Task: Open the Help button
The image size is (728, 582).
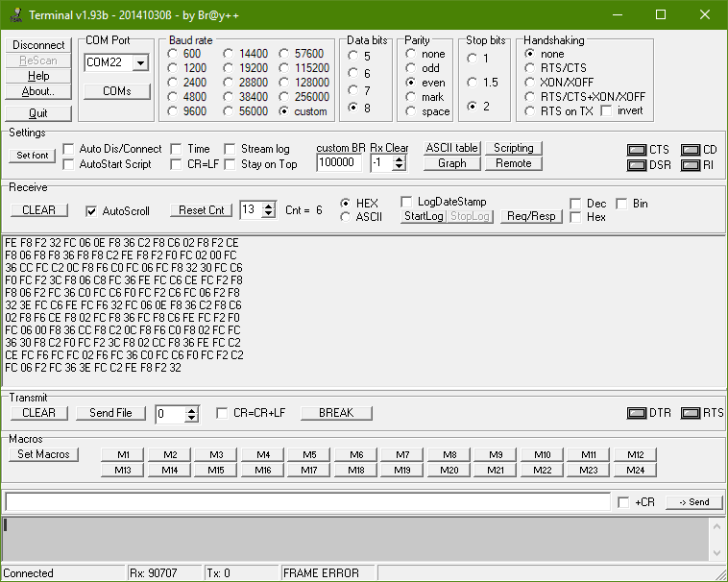Action: [x=38, y=76]
